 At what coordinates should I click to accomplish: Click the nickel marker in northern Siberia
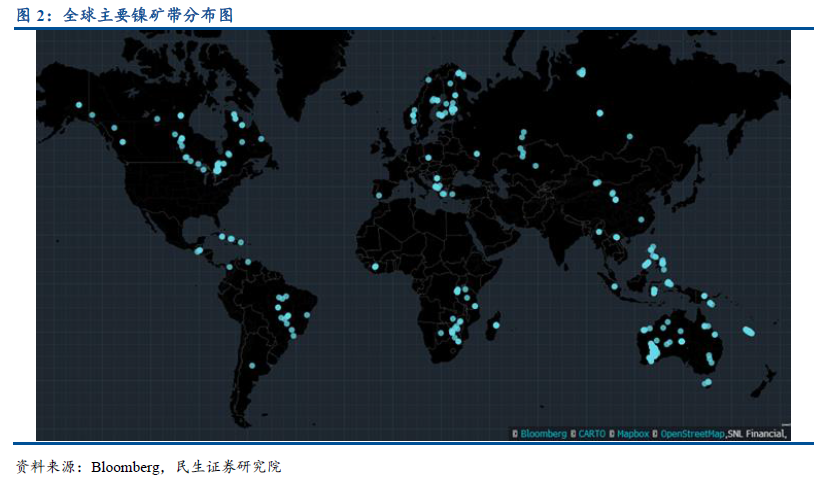point(581,72)
